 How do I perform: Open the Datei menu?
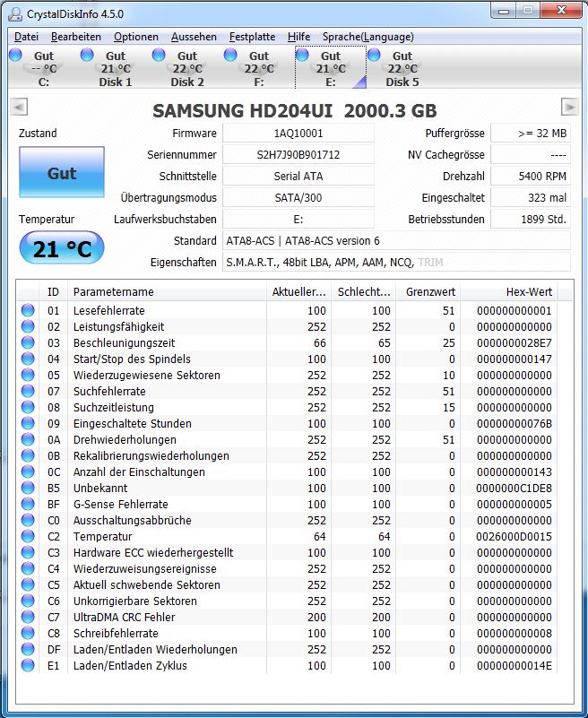pos(26,37)
